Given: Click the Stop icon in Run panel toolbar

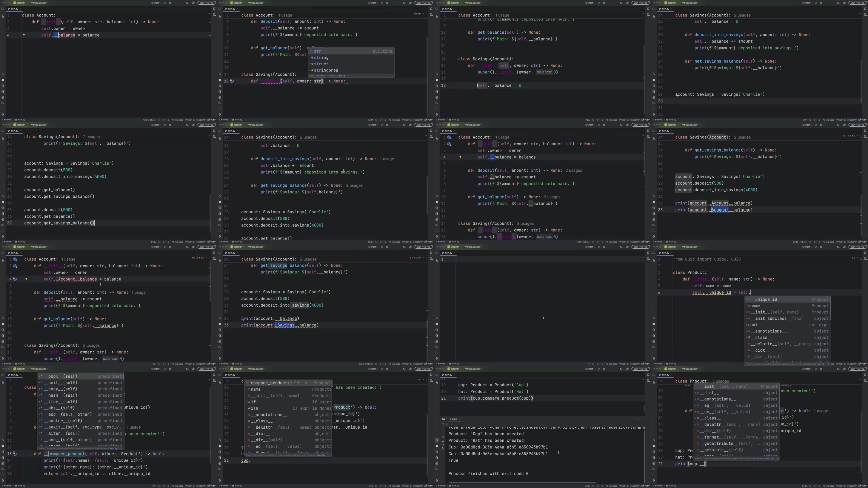Looking at the screenshot, I should pos(446,424).
